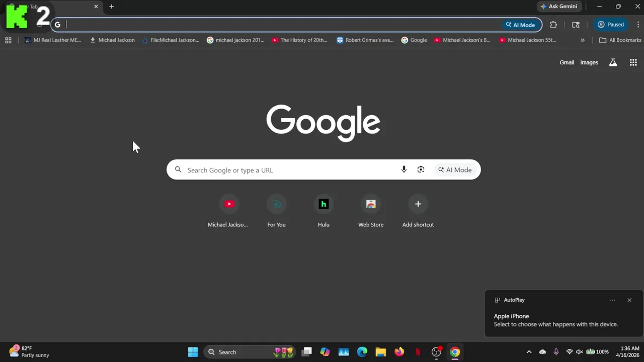Click the taskbar Search box
644x362 pixels.
pyautogui.click(x=250, y=352)
